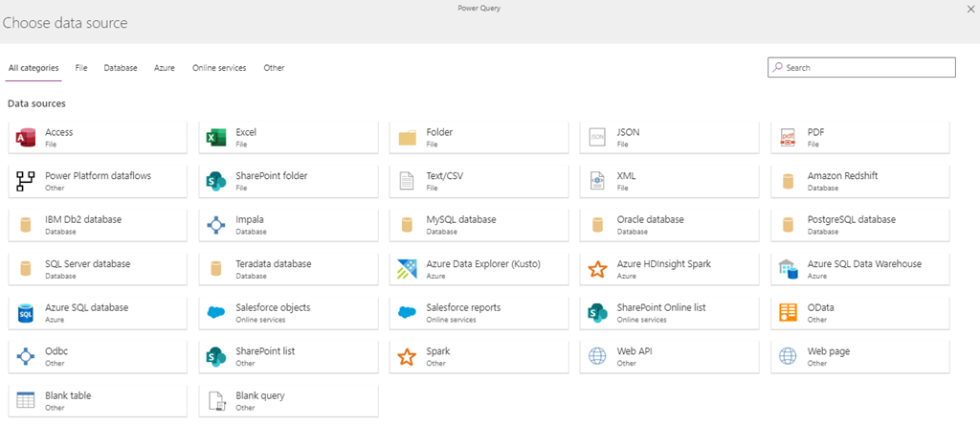Choose the SharePoint folder label
The height and width of the screenshot is (426, 980).
coord(271,176)
